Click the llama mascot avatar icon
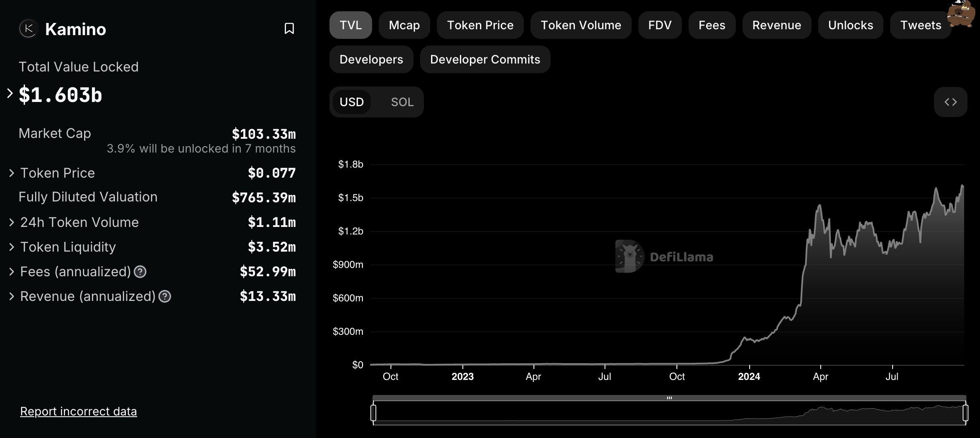Screen dimensions: 980x438 click(962, 14)
